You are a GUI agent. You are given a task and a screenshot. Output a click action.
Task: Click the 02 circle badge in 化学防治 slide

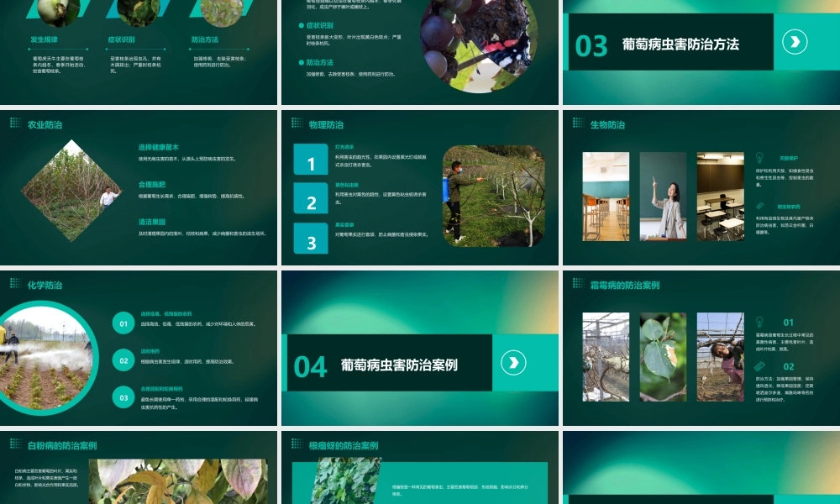(123, 360)
